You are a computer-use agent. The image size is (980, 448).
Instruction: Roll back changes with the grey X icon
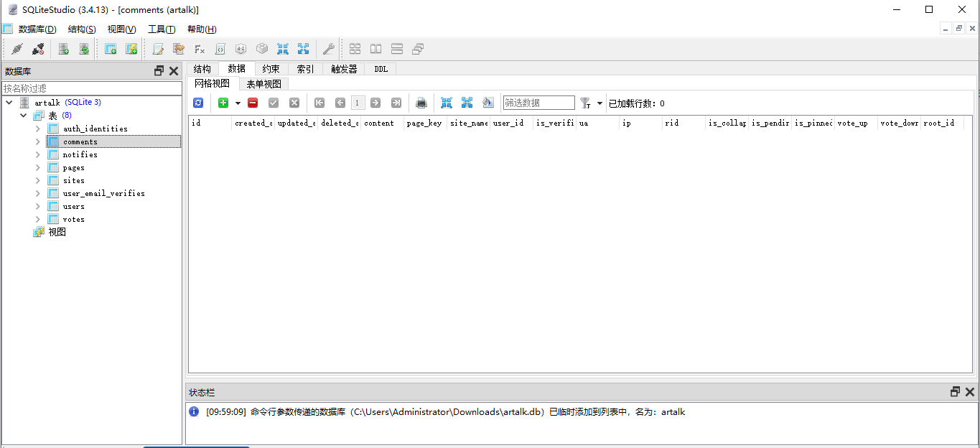[x=294, y=103]
